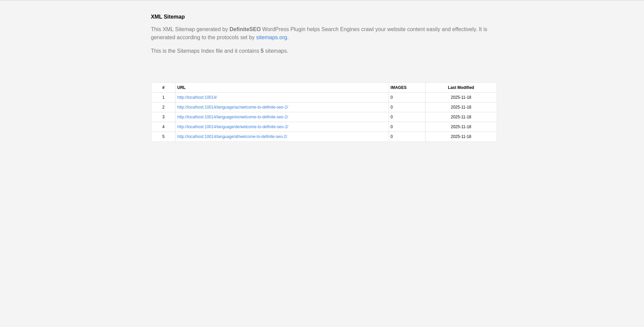The height and width of the screenshot is (327, 644).
Task: Open the az language welcome-to-definite-seo-2 sitemap
Action: coord(232,107)
